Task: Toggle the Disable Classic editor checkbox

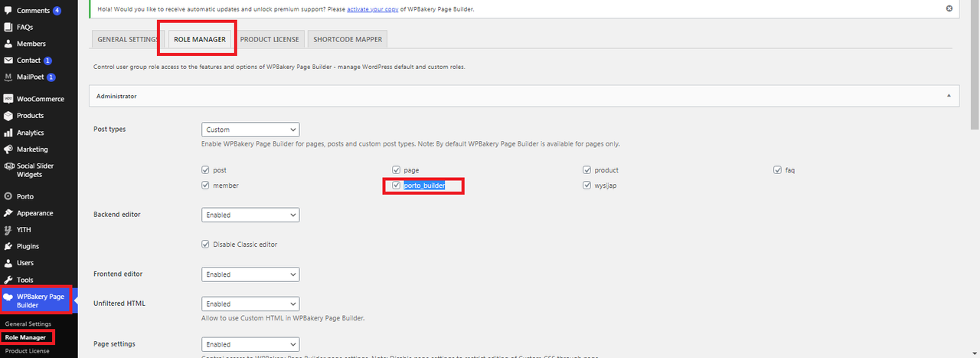Action: pos(205,245)
